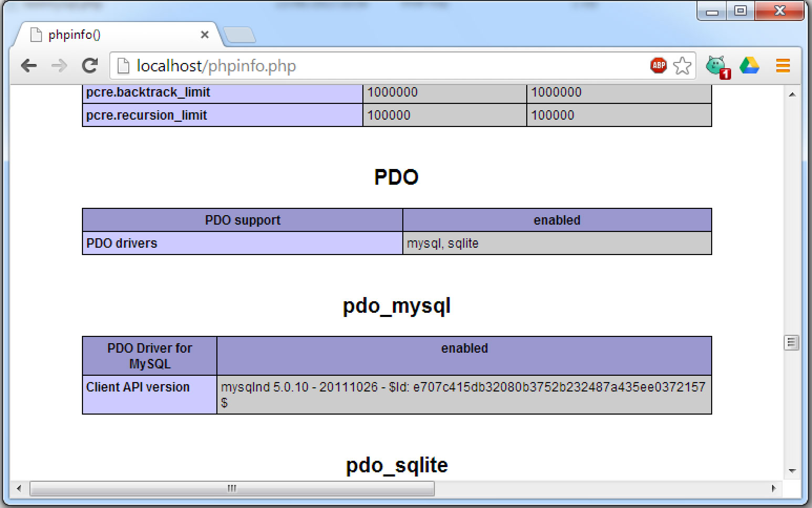Click the horizontal scrollbar left arrow
Screen dimensions: 812x508
click(x=19, y=489)
